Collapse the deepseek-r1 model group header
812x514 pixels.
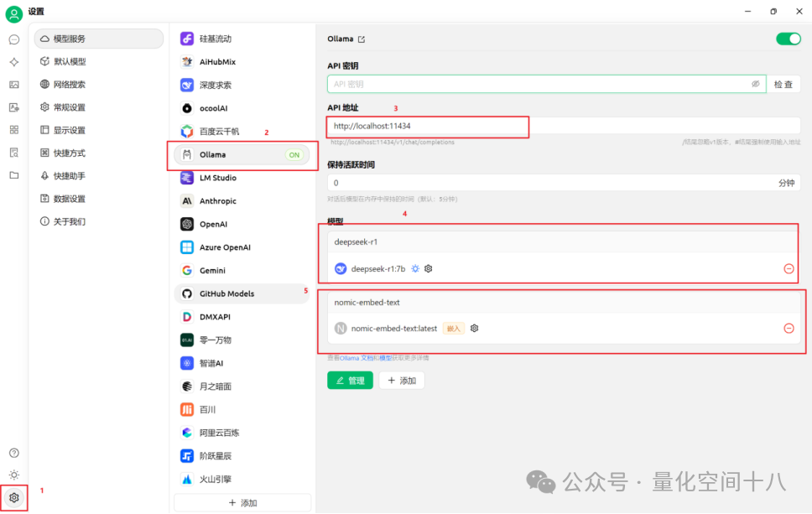tap(564, 241)
